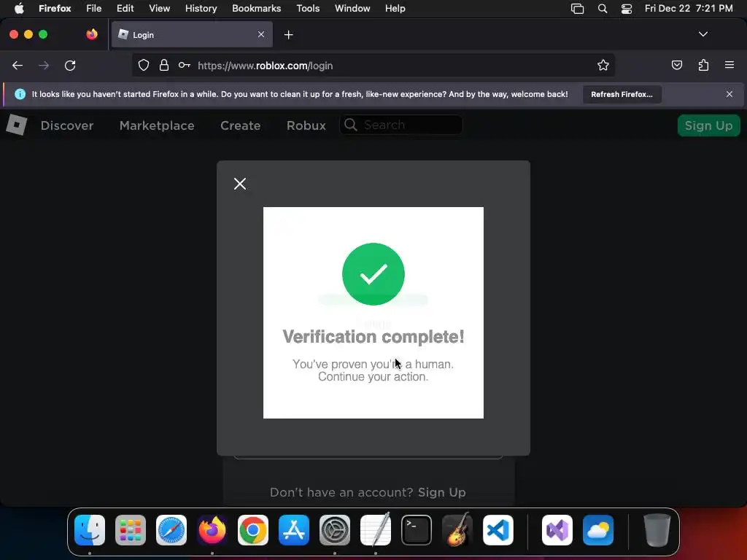The image size is (747, 560).
Task: Click Sign Up link below login form
Action: [441, 492]
